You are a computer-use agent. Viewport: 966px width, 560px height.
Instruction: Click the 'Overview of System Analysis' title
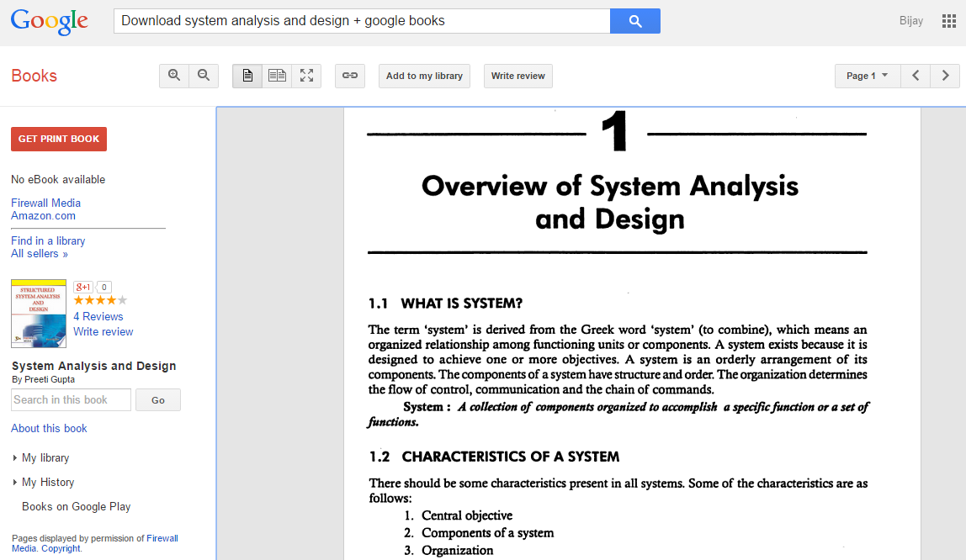coord(610,186)
